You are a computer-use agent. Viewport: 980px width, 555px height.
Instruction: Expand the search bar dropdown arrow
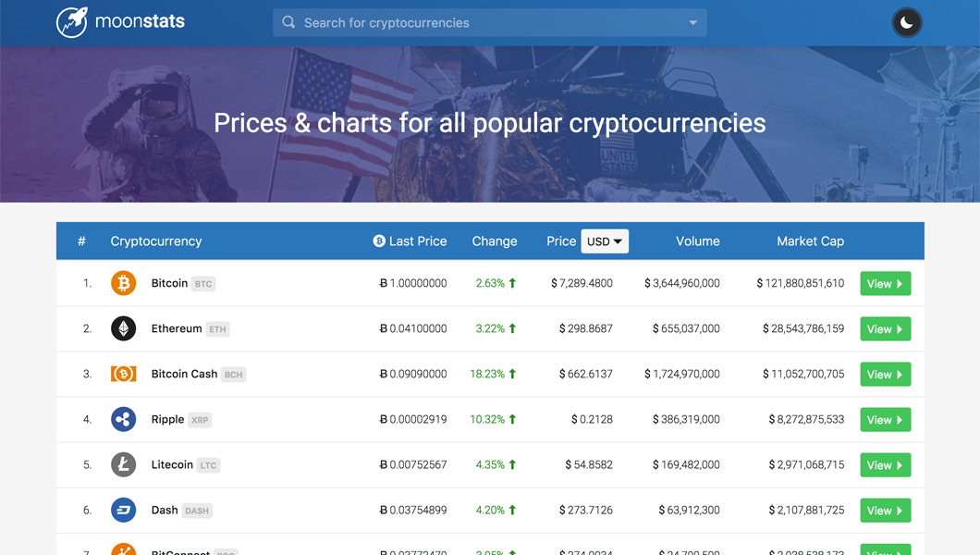pos(692,22)
